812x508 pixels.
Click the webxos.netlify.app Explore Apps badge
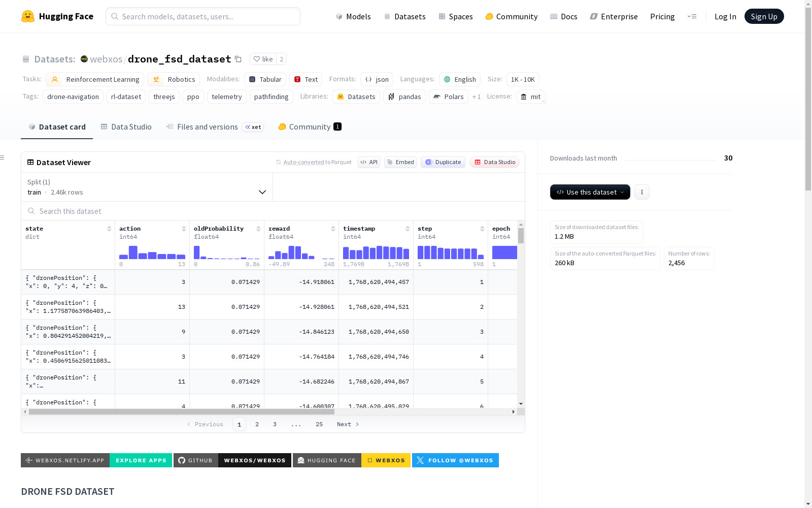click(96, 460)
